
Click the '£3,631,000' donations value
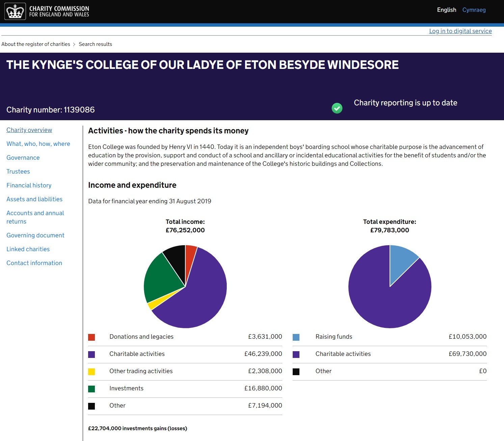pos(265,337)
